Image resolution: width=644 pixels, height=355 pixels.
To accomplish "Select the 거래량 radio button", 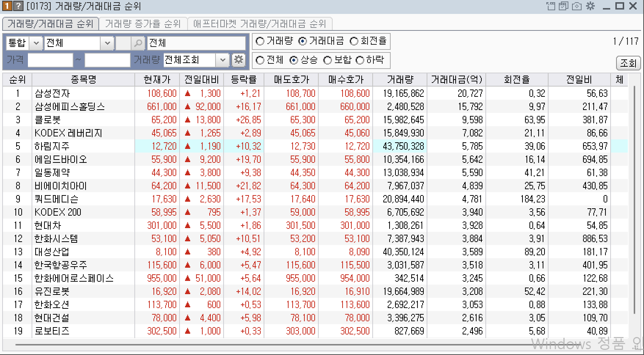I will (260, 41).
